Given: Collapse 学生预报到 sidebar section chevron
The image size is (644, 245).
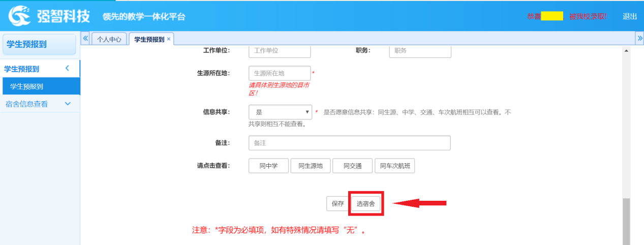Looking at the screenshot, I should click(x=67, y=69).
